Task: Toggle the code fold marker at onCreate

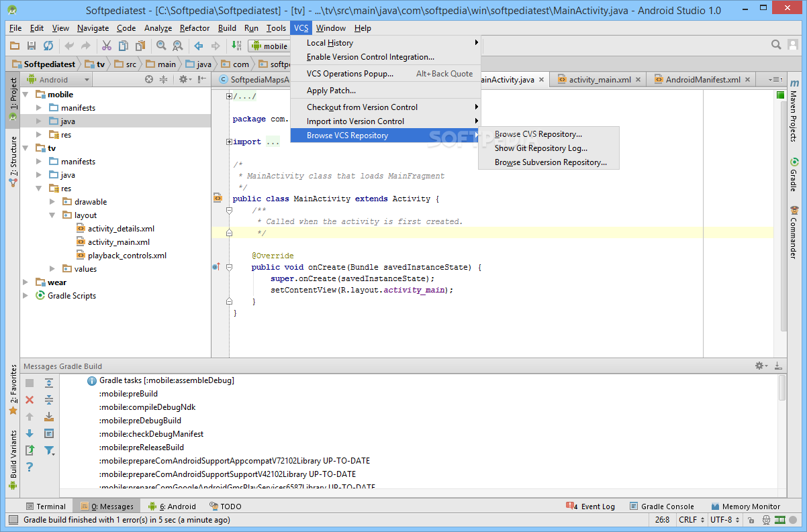Action: click(x=229, y=267)
